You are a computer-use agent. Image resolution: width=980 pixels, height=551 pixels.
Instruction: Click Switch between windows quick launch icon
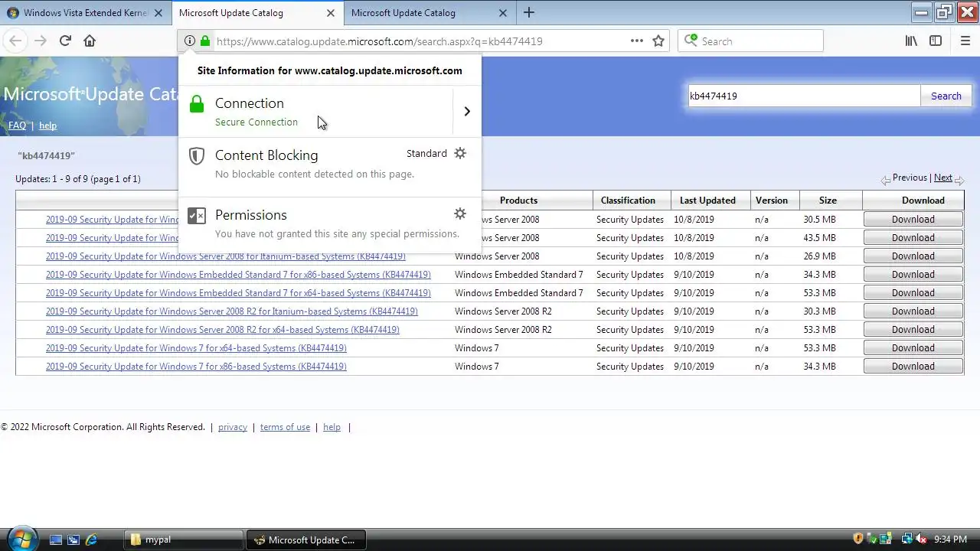(73, 540)
